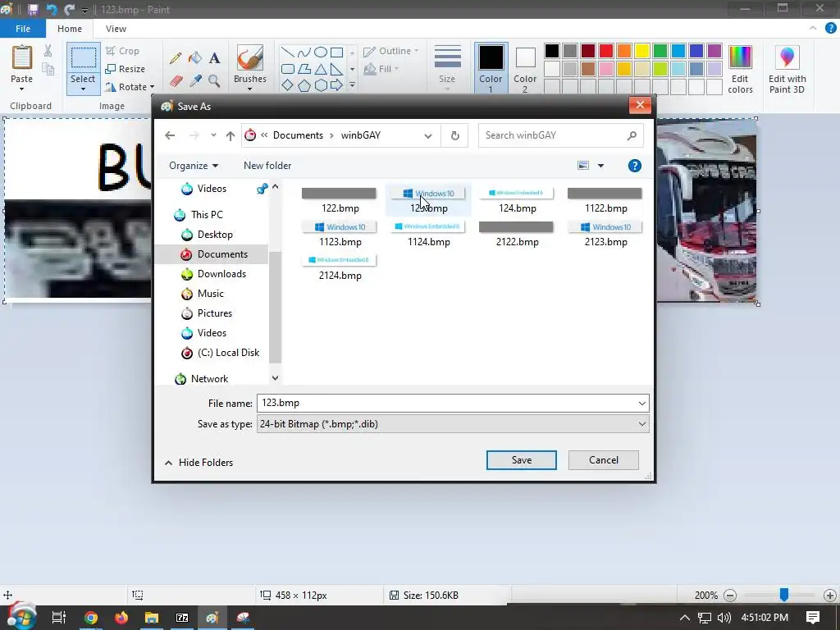
Task: Select the 2122.bmp file
Action: tap(517, 234)
